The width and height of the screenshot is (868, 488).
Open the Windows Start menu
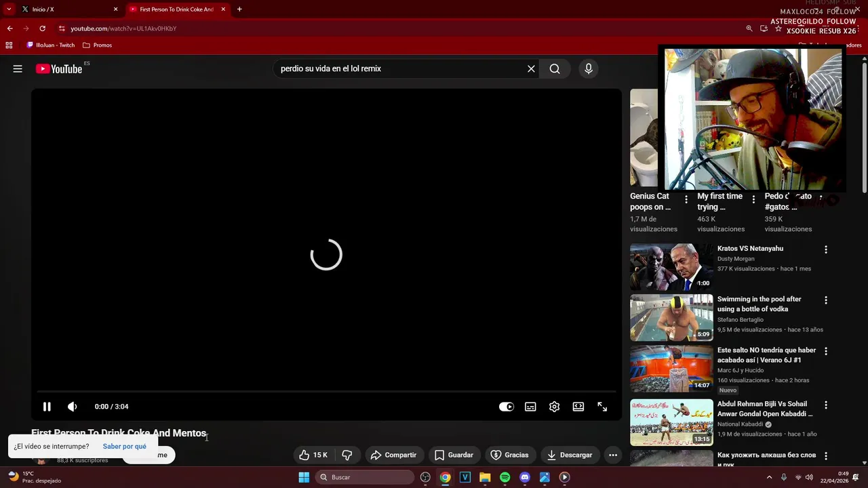[x=304, y=477]
